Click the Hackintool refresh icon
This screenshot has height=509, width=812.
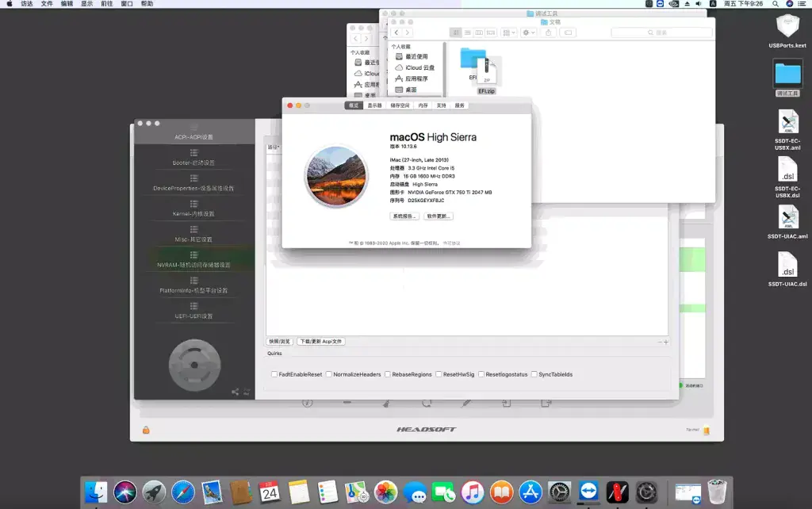tap(426, 403)
